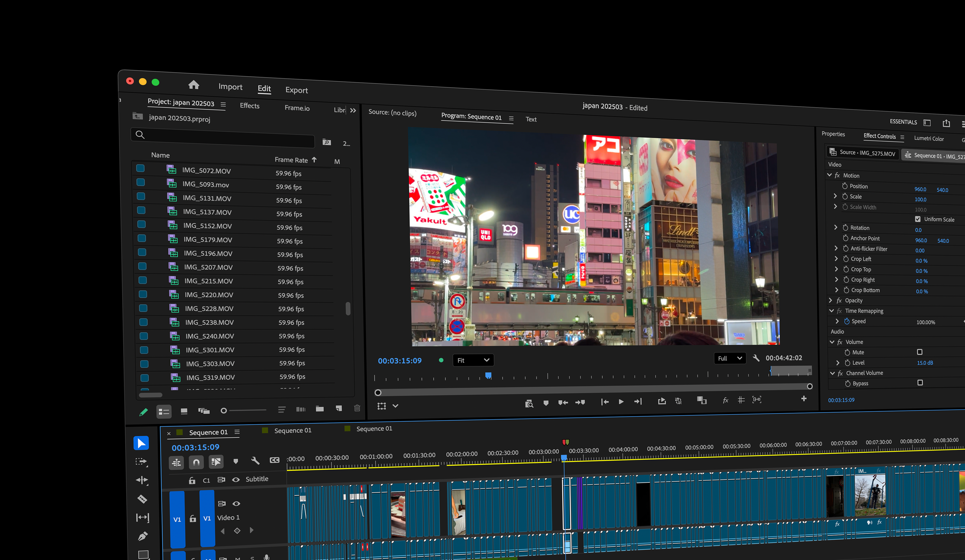Sort by Frame Rate column header
The image size is (965, 560).
291,160
